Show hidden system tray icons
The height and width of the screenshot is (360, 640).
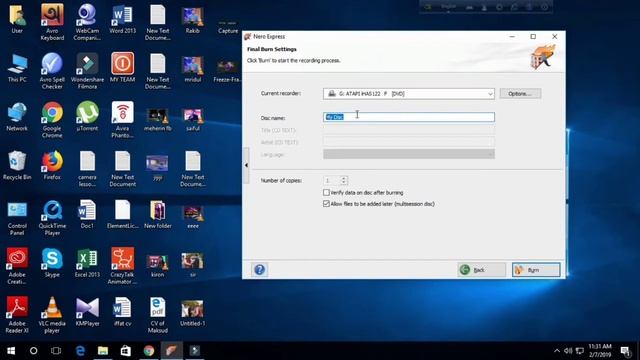557,351
